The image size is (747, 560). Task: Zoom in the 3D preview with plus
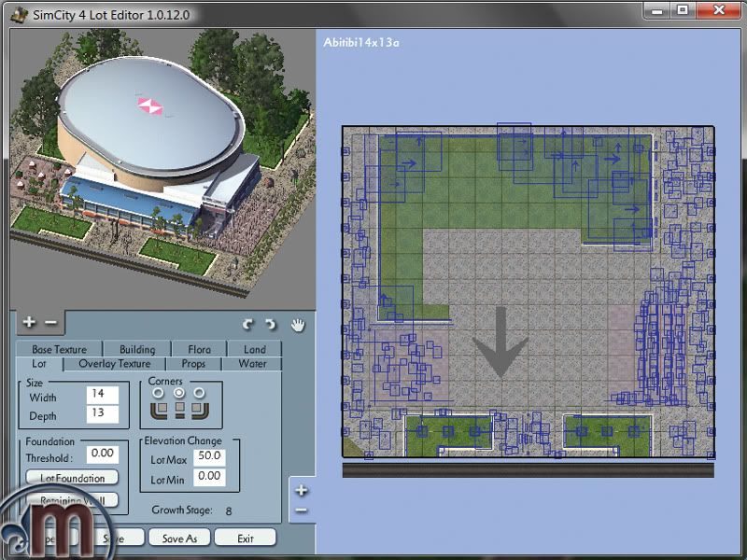tap(29, 322)
